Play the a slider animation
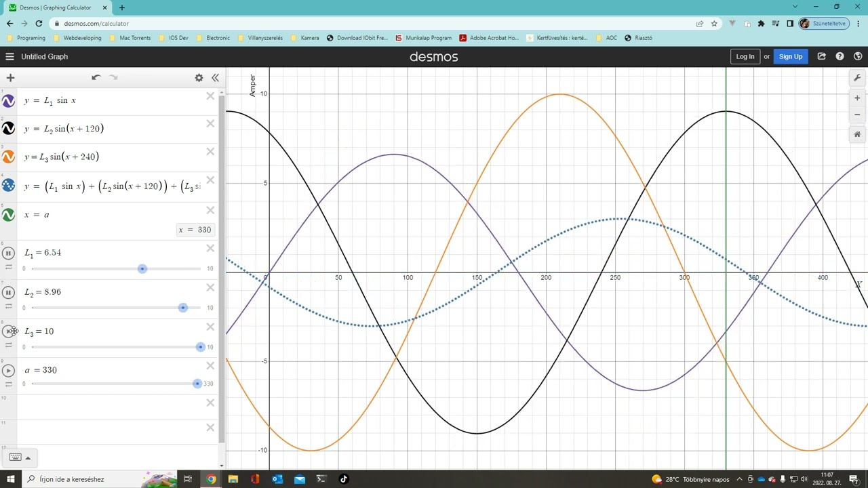This screenshot has height=488, width=868. (x=8, y=371)
